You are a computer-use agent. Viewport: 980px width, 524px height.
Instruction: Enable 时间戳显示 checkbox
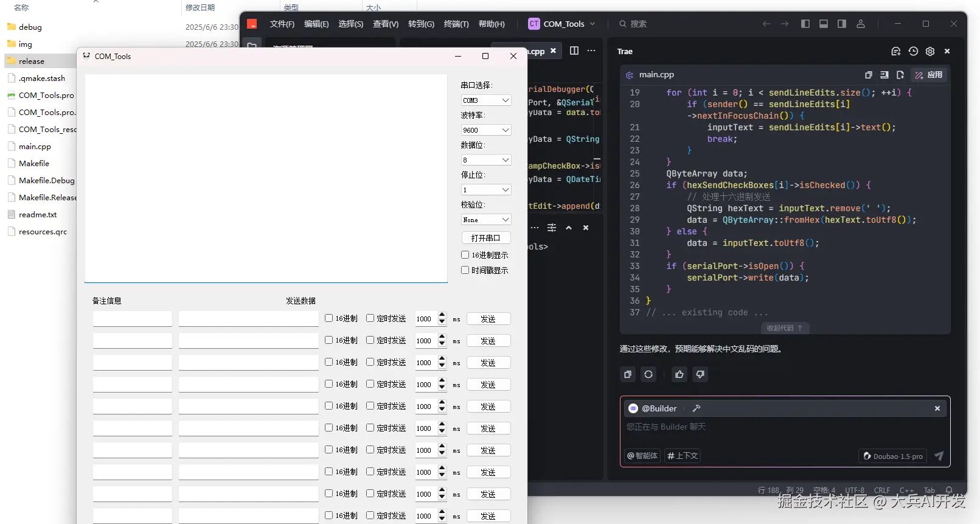(x=465, y=270)
